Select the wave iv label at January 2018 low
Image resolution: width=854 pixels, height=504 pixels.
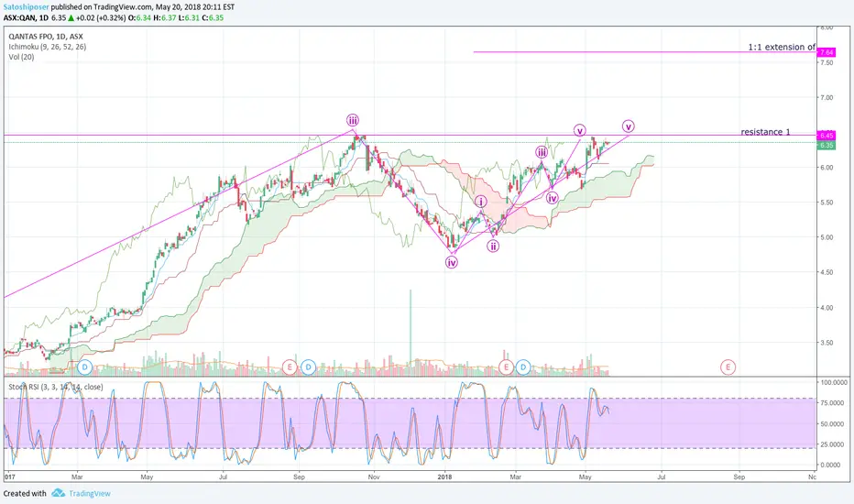[452, 263]
